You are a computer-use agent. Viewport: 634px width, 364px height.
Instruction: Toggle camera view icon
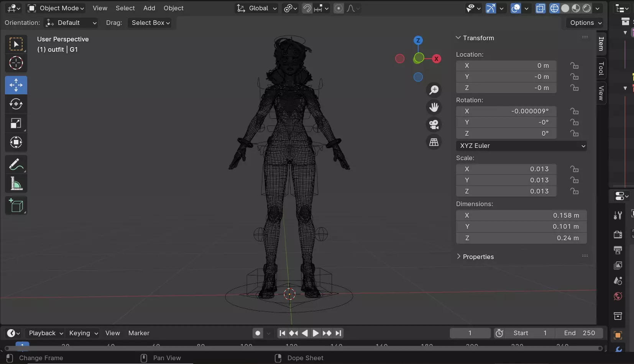[x=434, y=125]
